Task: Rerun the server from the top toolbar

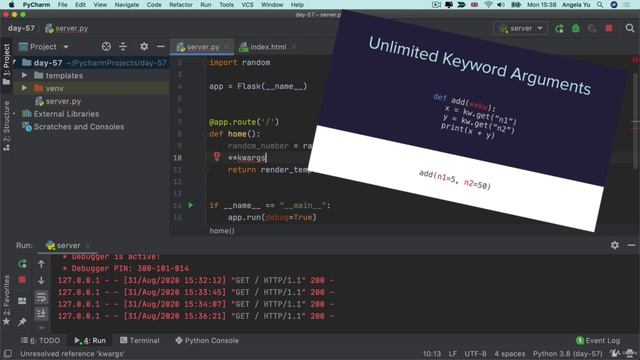Action: 559,29
